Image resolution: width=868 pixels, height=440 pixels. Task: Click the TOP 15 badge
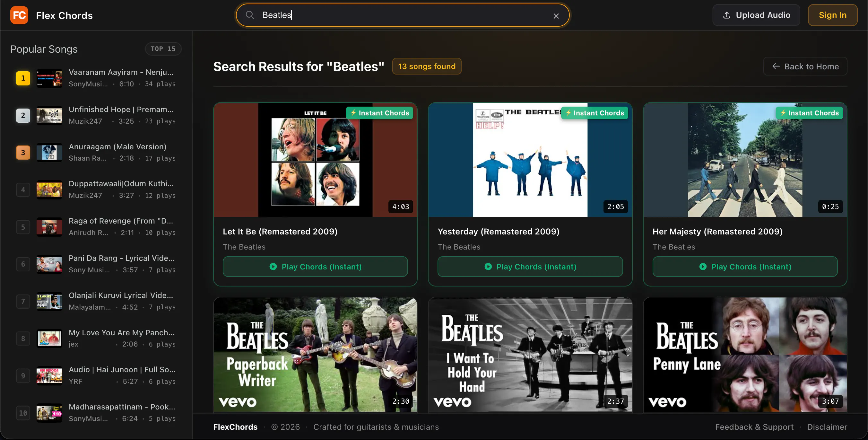(x=163, y=49)
